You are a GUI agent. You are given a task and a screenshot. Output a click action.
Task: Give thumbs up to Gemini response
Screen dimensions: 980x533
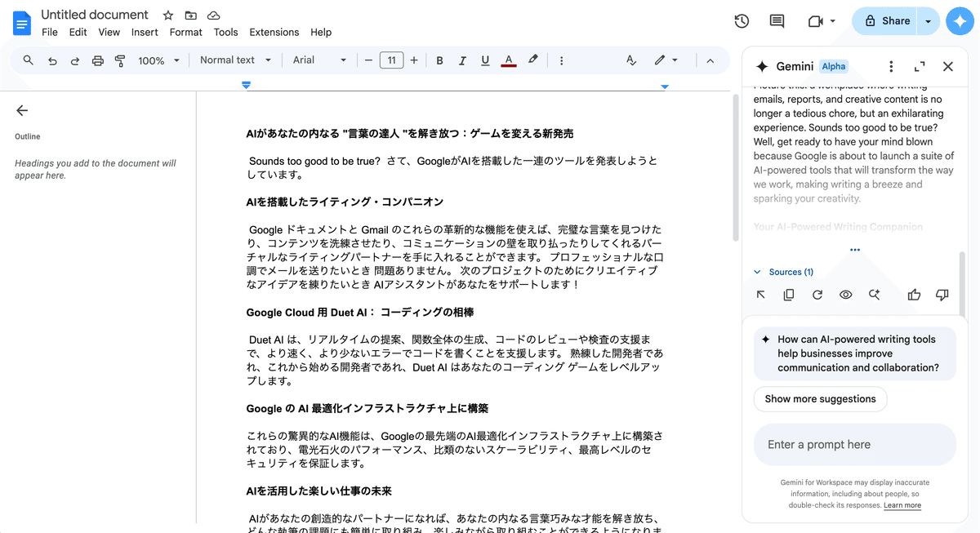(914, 295)
